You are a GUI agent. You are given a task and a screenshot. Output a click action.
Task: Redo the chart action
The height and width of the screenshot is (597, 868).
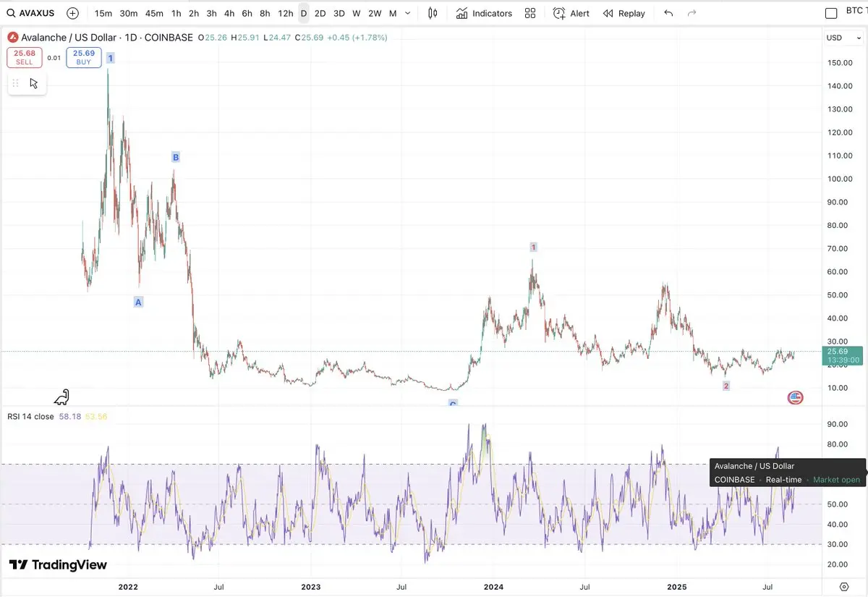pyautogui.click(x=692, y=13)
